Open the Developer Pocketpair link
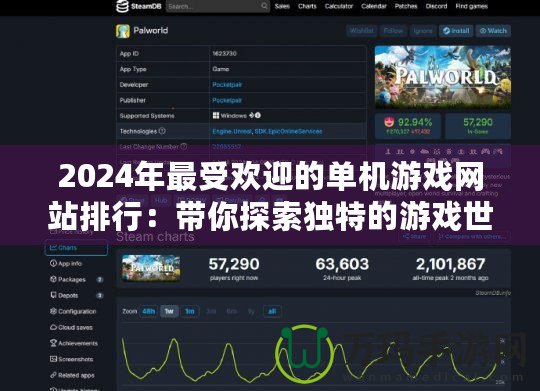 (227, 85)
